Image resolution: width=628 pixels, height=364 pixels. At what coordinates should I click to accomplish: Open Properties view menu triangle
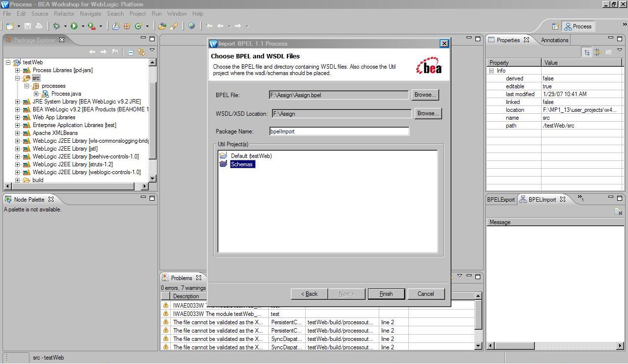click(620, 50)
